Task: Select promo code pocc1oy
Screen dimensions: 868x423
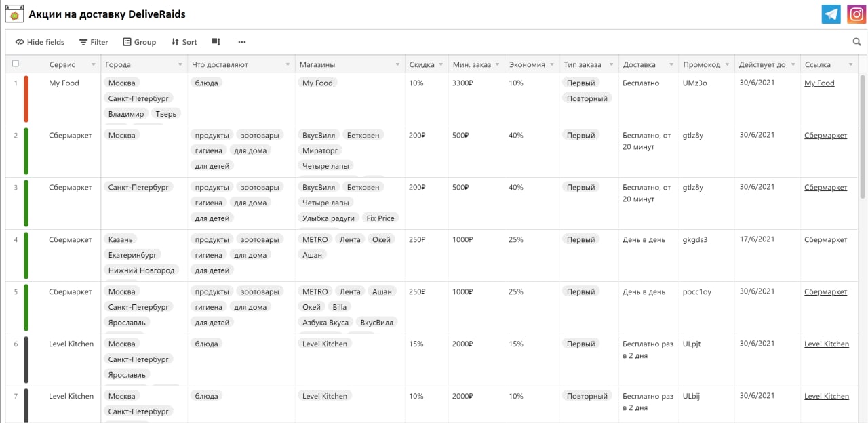Action: click(696, 292)
